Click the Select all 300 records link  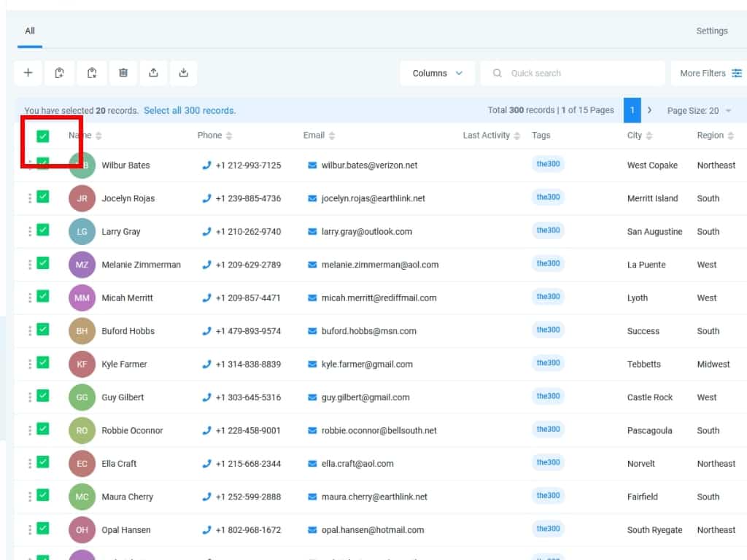click(190, 111)
